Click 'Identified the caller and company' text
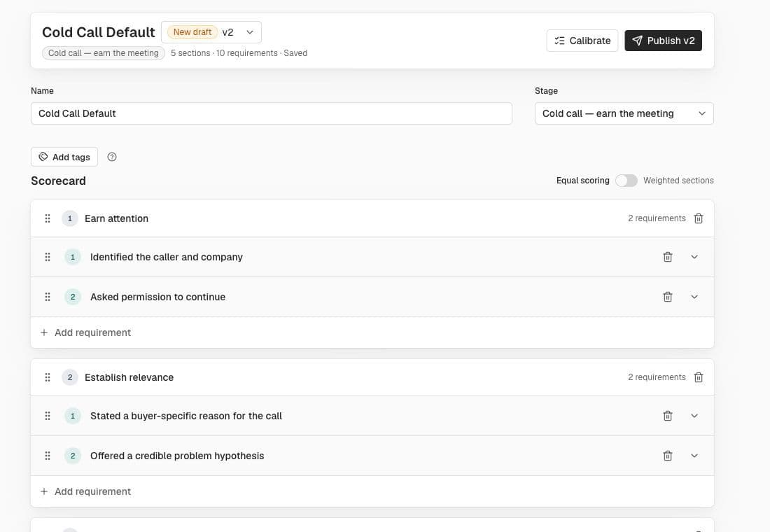The height and width of the screenshot is (532, 770). [167, 257]
